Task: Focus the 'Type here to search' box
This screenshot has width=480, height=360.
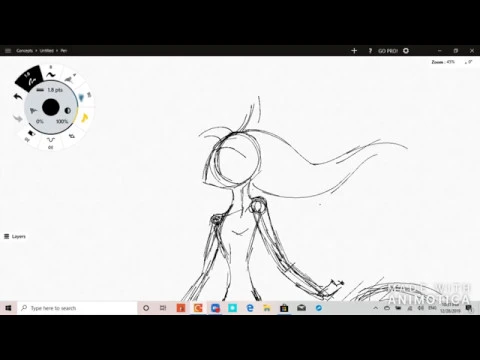Action: point(77,308)
